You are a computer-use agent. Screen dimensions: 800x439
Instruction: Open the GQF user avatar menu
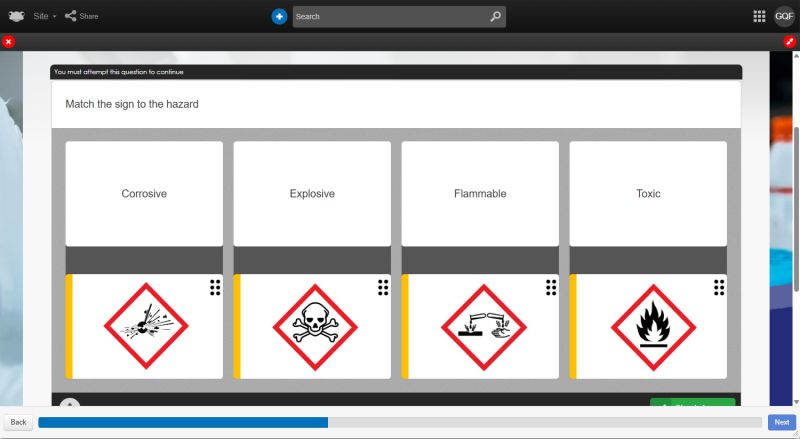click(x=784, y=17)
